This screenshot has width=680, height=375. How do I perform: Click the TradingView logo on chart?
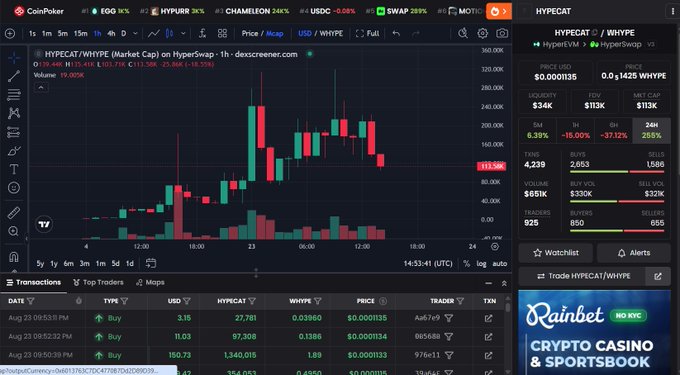(x=44, y=224)
